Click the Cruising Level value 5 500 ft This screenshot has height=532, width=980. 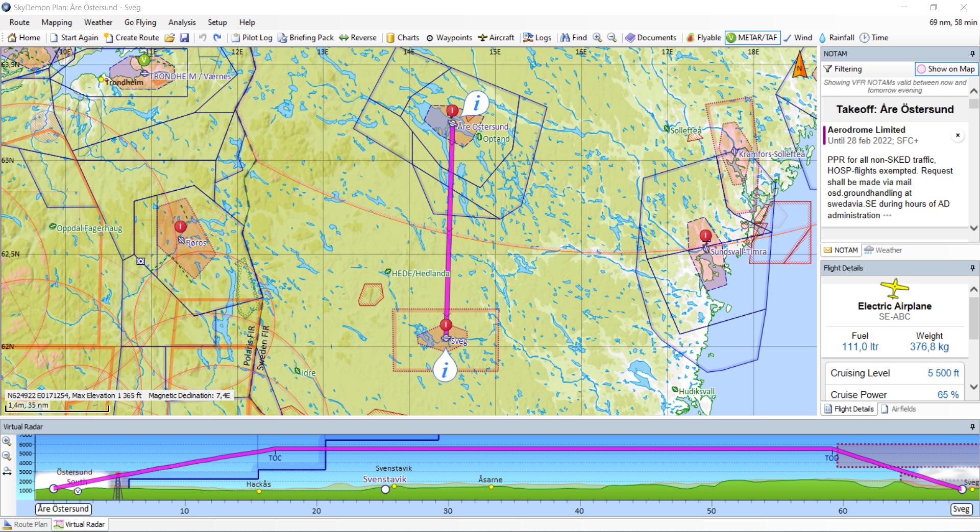[943, 373]
